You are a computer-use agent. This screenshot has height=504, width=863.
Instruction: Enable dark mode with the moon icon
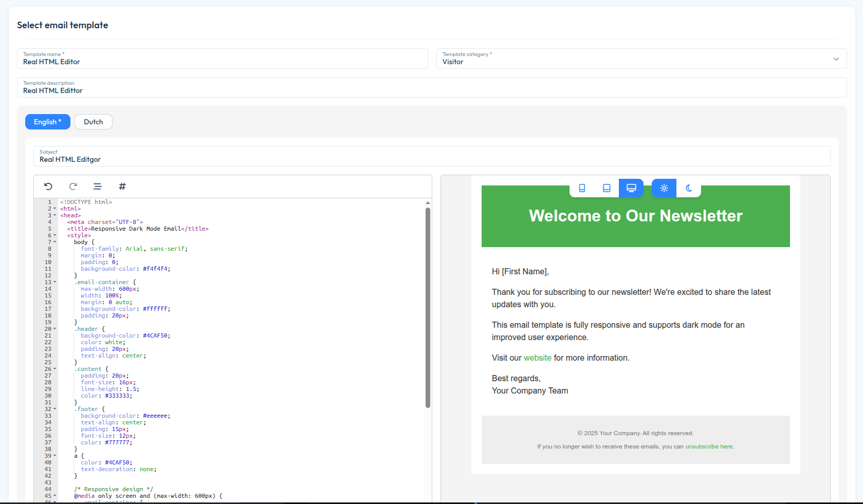pos(689,188)
